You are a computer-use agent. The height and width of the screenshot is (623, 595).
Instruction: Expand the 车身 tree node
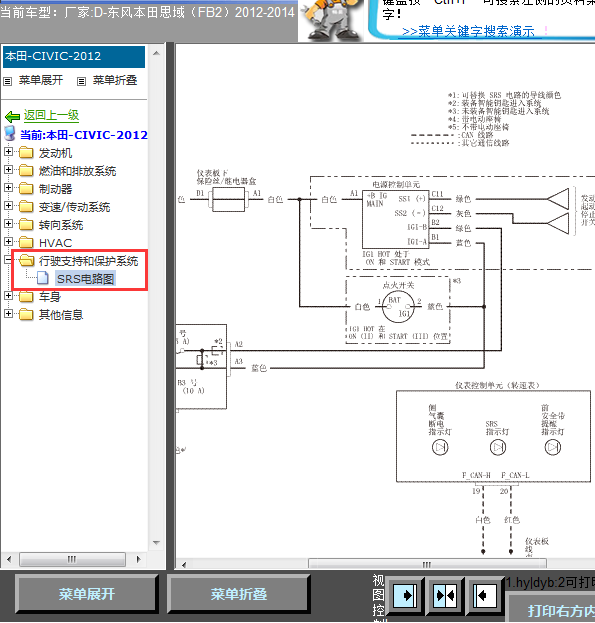click(x=8, y=296)
